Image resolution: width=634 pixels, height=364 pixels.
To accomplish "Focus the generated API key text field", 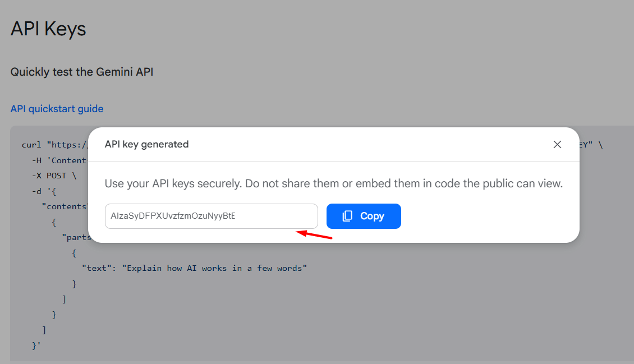I will [x=211, y=216].
